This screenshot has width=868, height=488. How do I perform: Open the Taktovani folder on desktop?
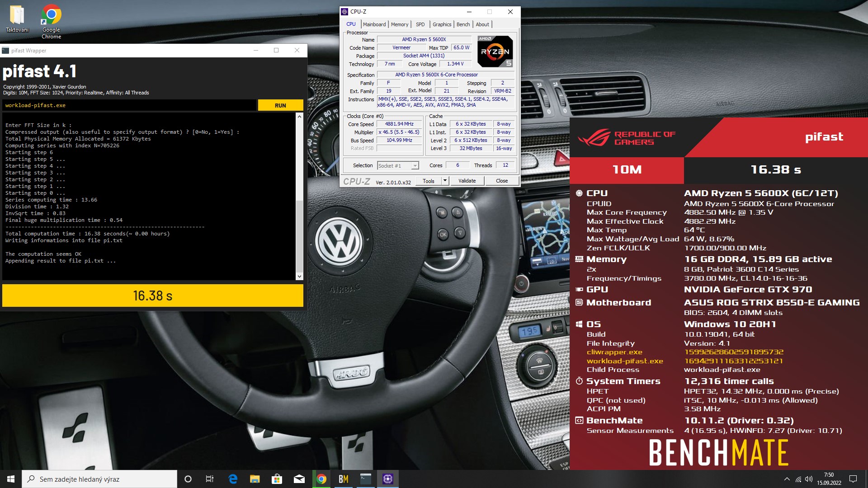tap(17, 19)
